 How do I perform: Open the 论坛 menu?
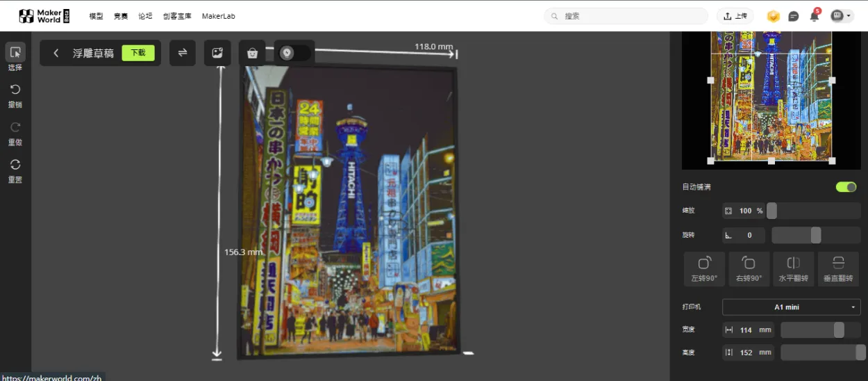pos(145,16)
